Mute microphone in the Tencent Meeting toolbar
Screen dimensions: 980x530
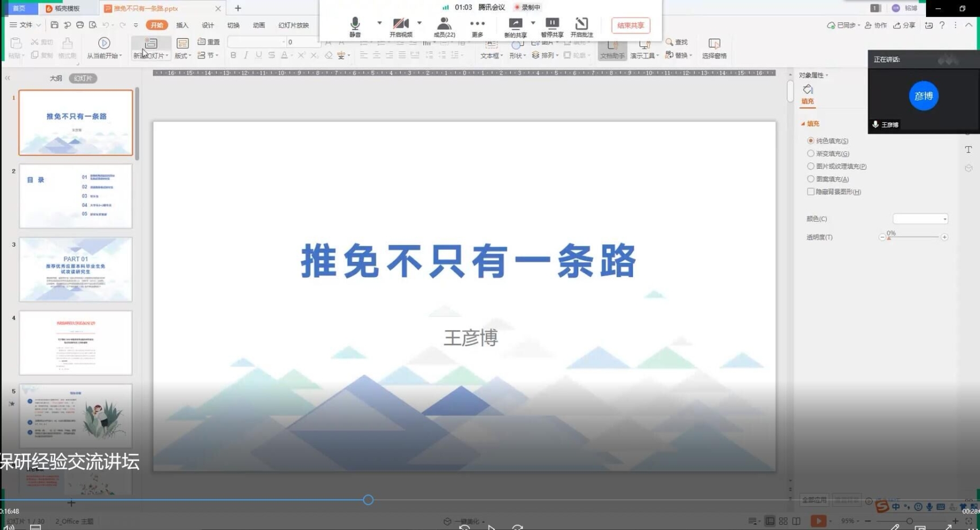[355, 27]
